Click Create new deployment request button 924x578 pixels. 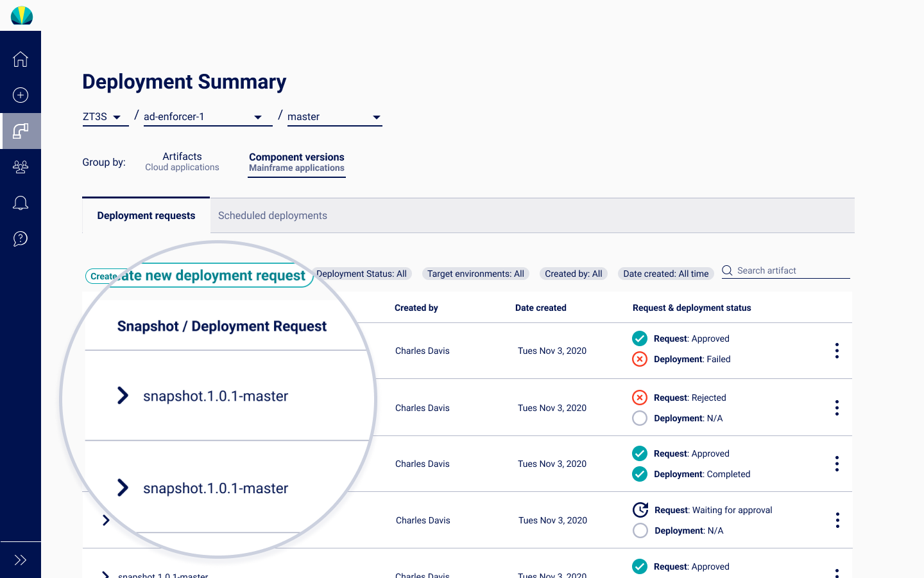coord(200,276)
